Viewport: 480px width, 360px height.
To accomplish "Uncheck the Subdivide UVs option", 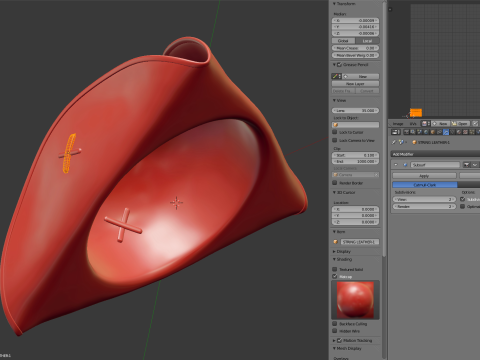I will (x=463, y=199).
